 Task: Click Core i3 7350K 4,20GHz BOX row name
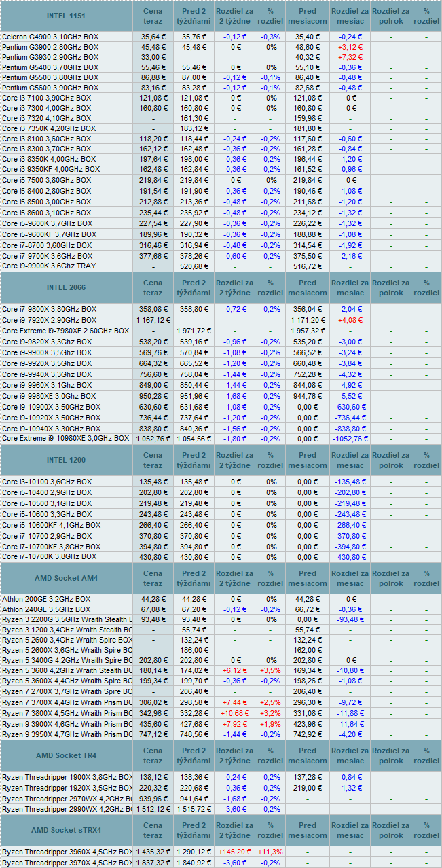tap(49, 128)
